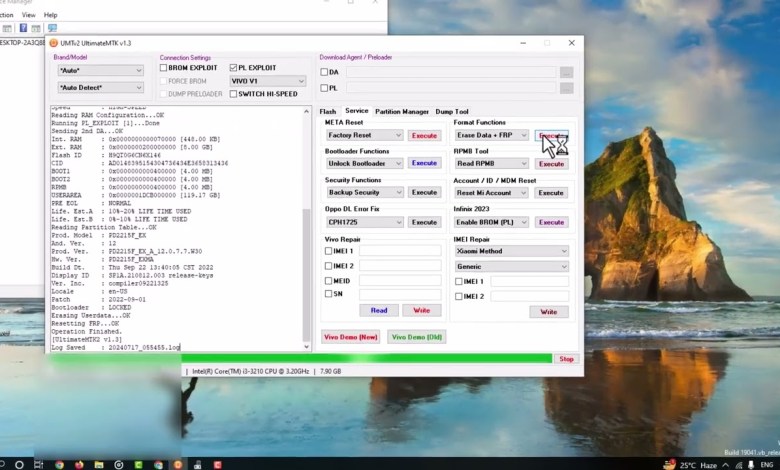This screenshot has height=470, width=780.
Task: Click the Vivo Demo (New) button
Action: click(350, 337)
